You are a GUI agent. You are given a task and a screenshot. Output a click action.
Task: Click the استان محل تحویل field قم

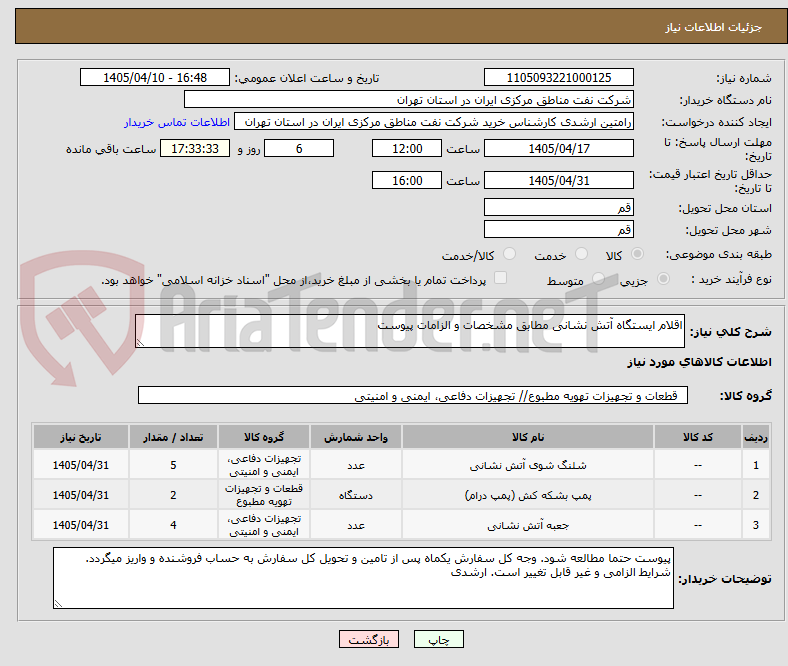[x=558, y=207]
